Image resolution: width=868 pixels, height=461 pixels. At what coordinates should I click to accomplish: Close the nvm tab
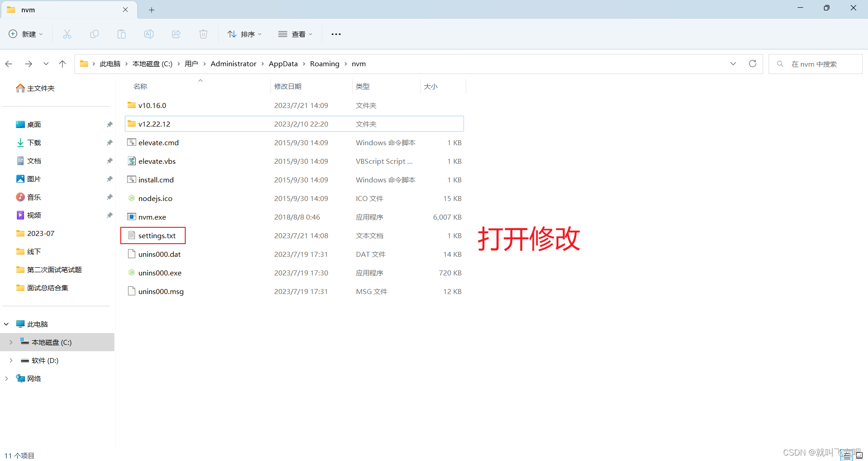click(125, 10)
